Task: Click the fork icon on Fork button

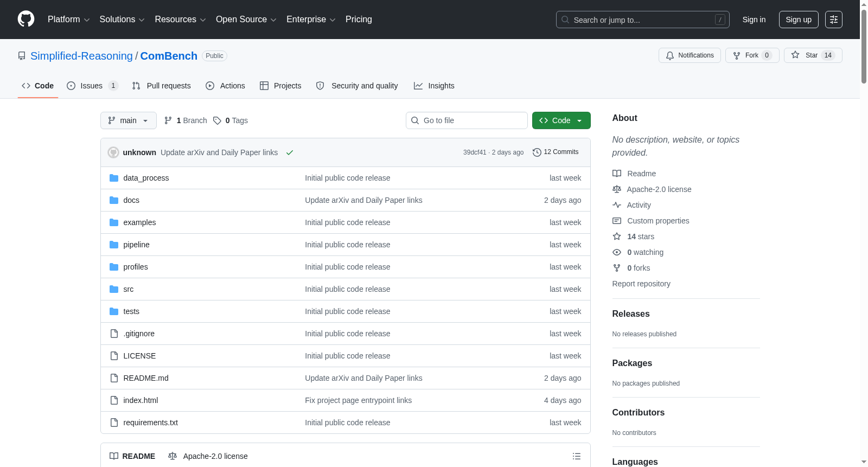Action: [737, 55]
